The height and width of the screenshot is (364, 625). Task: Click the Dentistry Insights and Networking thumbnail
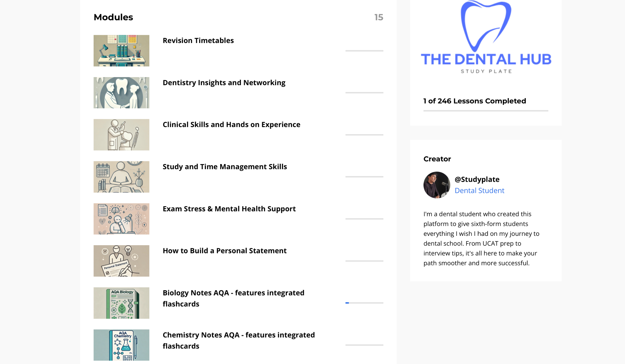point(121,93)
